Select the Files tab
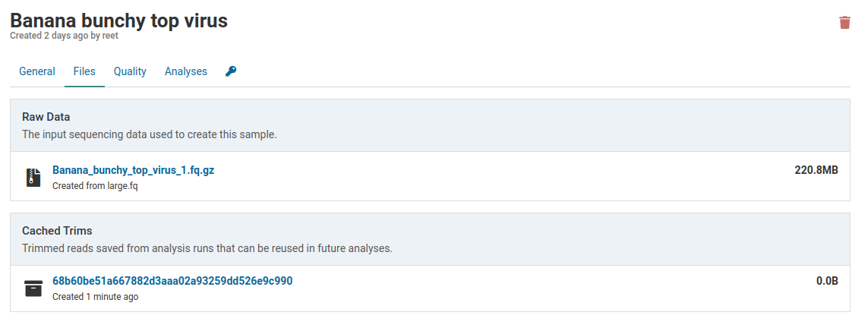868x328 pixels. coord(84,71)
